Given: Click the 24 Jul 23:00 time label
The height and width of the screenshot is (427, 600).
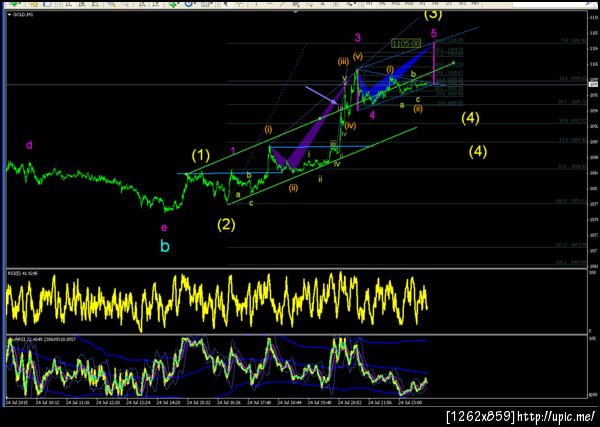Looking at the screenshot, I should click(410, 403).
